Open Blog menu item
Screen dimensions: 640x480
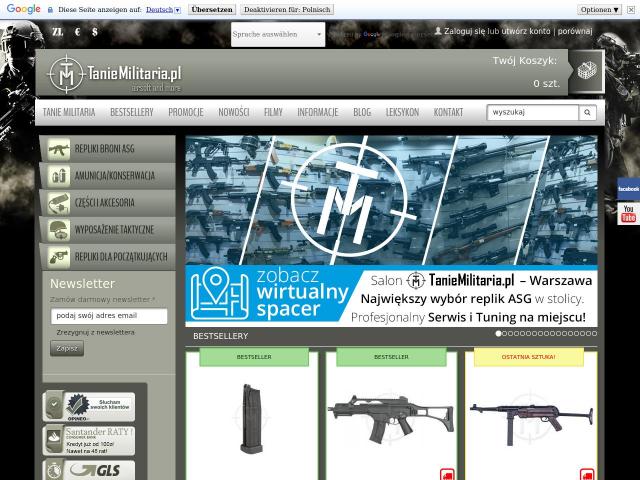[x=362, y=112]
